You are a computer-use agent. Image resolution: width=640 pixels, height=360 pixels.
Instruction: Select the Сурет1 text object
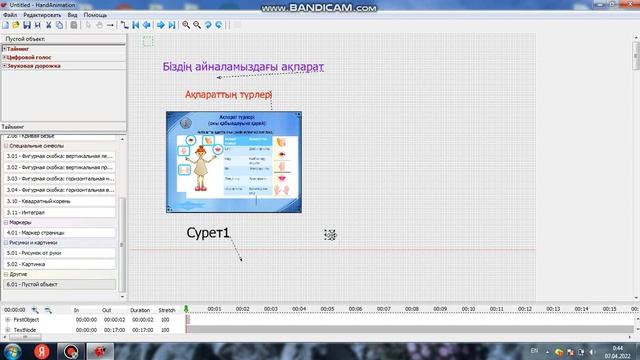coord(208,233)
